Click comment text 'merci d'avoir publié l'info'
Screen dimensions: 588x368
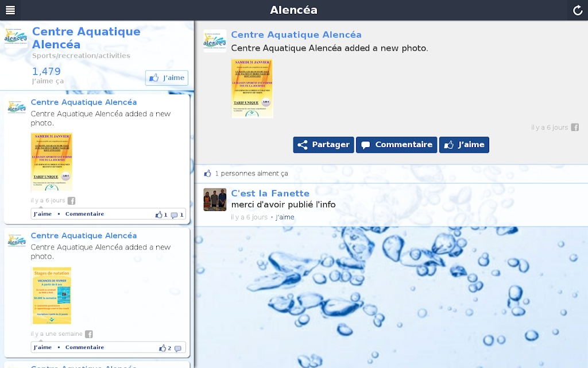[x=283, y=205]
